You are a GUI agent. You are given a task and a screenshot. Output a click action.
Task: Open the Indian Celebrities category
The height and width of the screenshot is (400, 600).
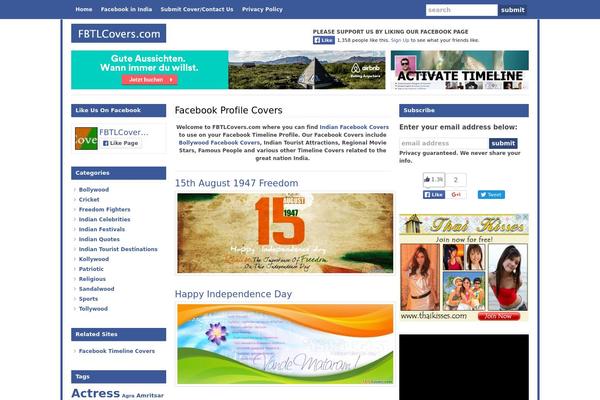pyautogui.click(x=104, y=220)
